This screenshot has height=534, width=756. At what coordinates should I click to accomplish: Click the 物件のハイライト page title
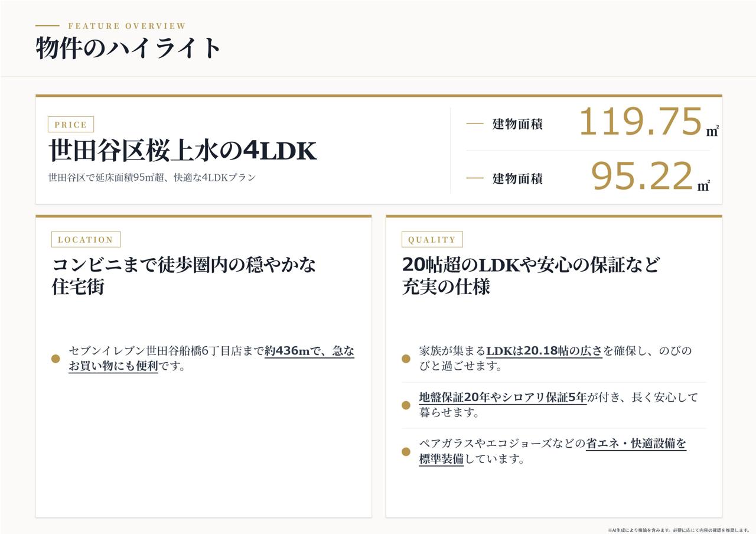coord(128,48)
